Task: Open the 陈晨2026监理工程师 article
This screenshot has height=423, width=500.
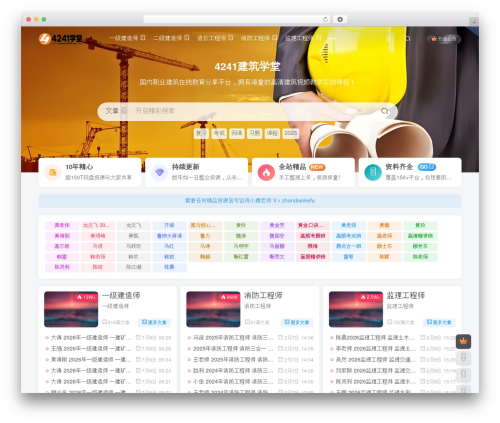Action: click(376, 338)
